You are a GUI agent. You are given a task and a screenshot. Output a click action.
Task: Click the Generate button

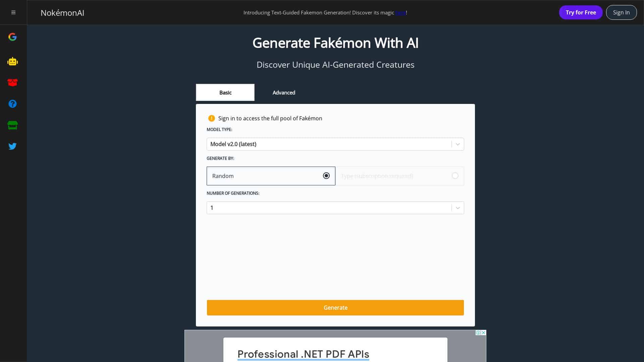(335, 307)
